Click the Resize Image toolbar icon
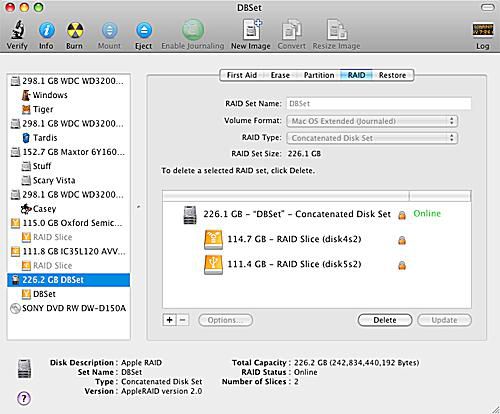 [x=337, y=30]
